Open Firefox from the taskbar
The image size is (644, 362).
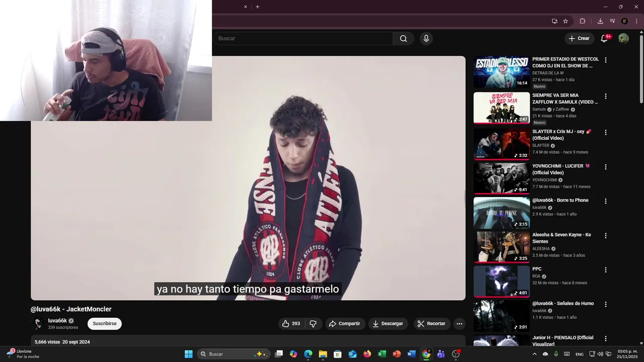[367, 354]
